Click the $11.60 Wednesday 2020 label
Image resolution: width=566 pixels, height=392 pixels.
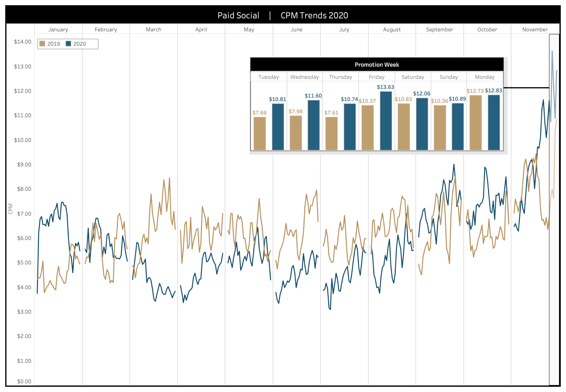click(313, 96)
